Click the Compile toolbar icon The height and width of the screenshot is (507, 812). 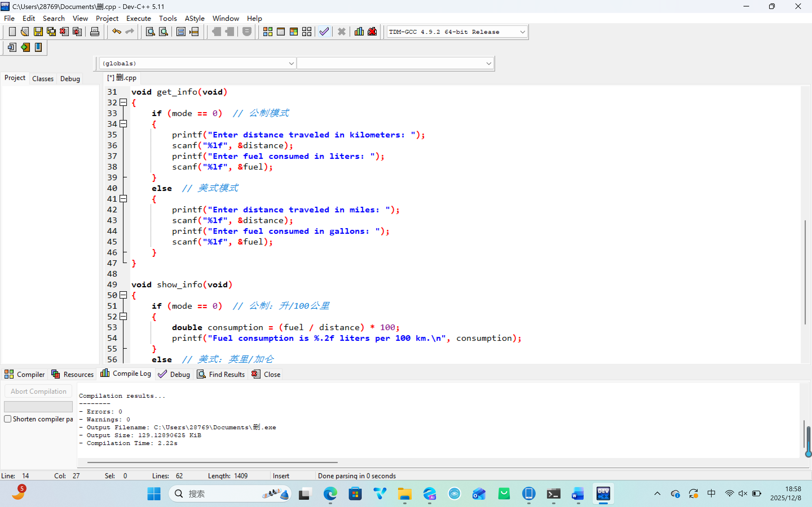coord(267,32)
